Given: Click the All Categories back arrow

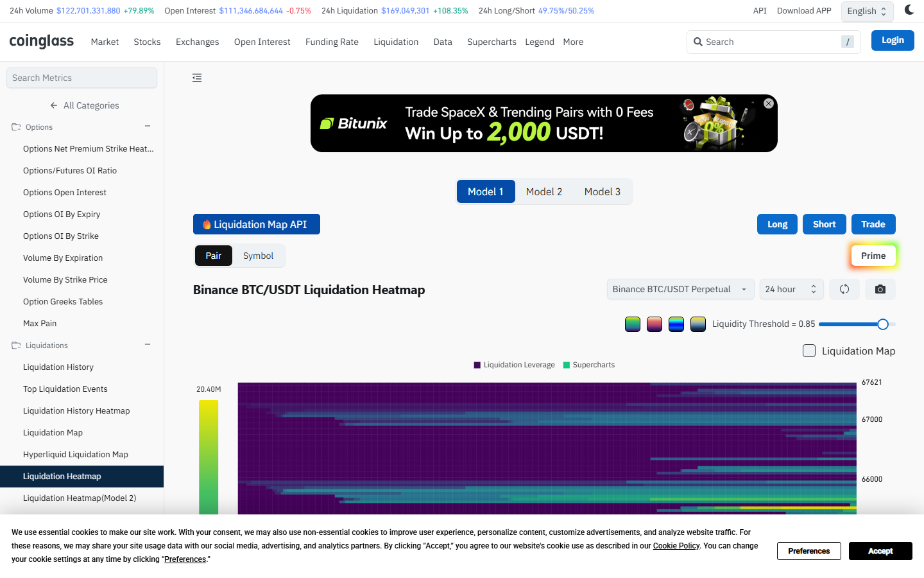Looking at the screenshot, I should tap(54, 105).
